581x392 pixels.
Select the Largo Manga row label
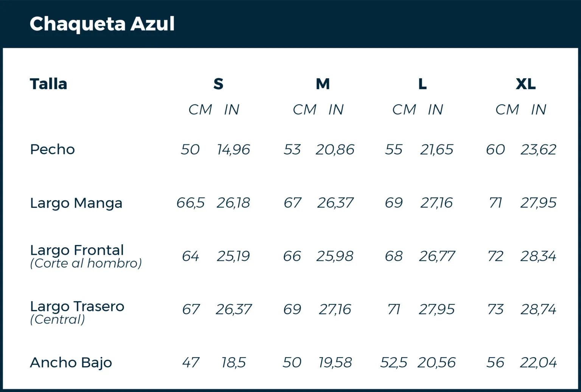(x=76, y=203)
